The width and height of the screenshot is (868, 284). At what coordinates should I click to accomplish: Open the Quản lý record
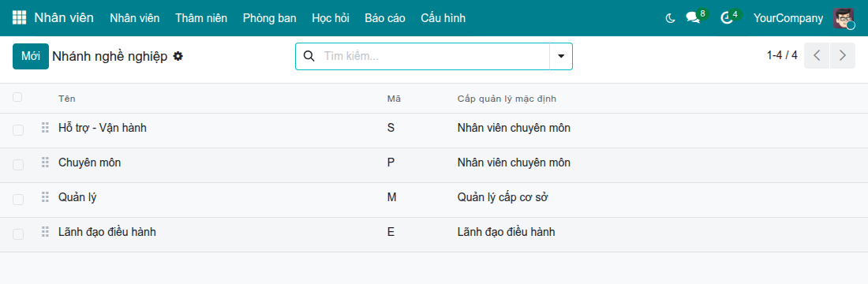(x=77, y=197)
